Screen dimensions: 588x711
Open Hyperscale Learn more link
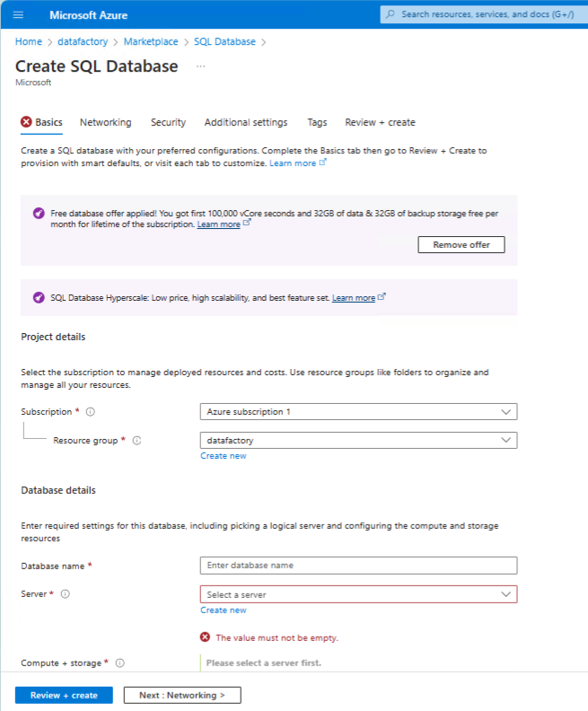pyautogui.click(x=354, y=298)
